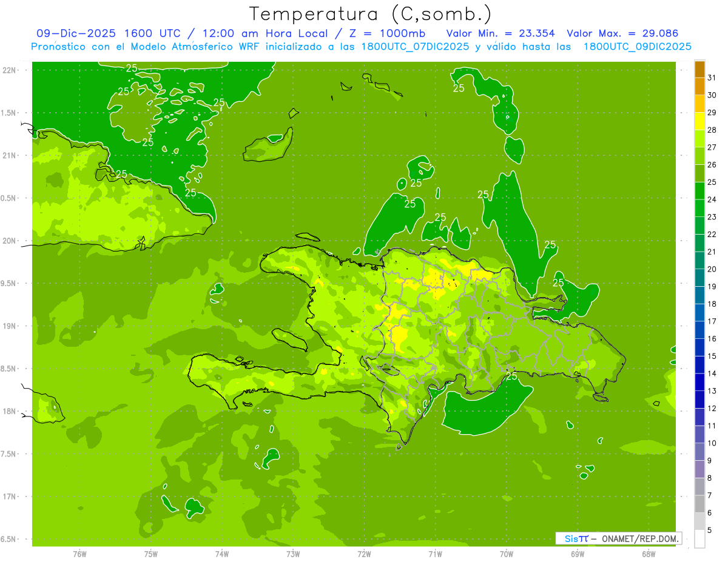Click the '22N' latitude axis label
This screenshot has width=728, height=562.
(9, 70)
